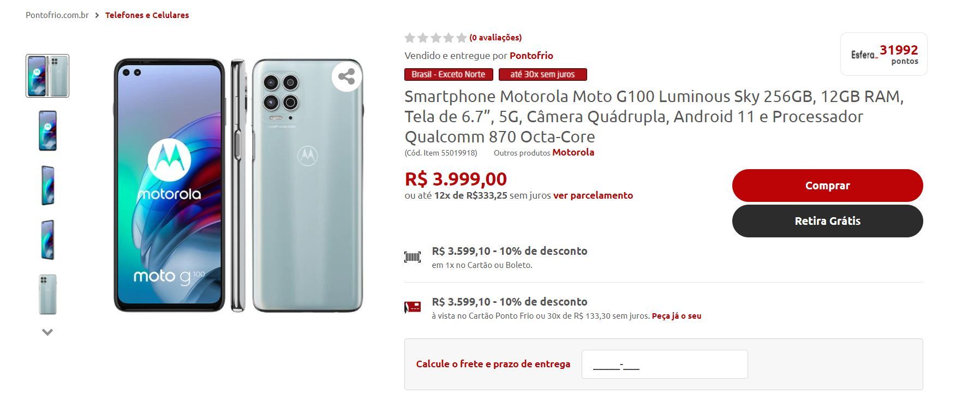Screen dimensions: 980x406
Task: Expand more thumbnails with down chevron
Action: pyautogui.click(x=47, y=332)
